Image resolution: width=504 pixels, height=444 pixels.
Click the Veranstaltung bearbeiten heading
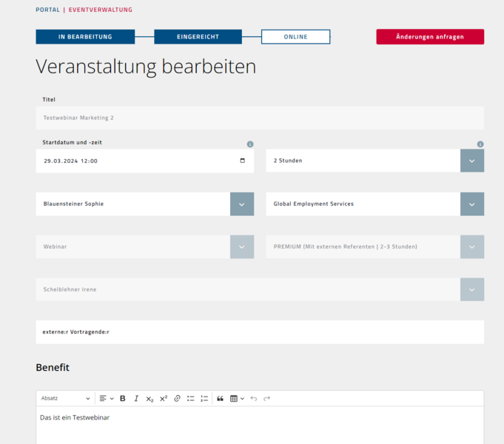tap(146, 67)
